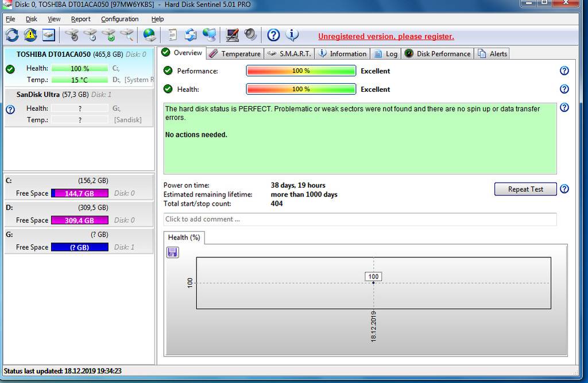
Task: Click the '38 days, 19 hours' power on value
Action: pos(298,185)
